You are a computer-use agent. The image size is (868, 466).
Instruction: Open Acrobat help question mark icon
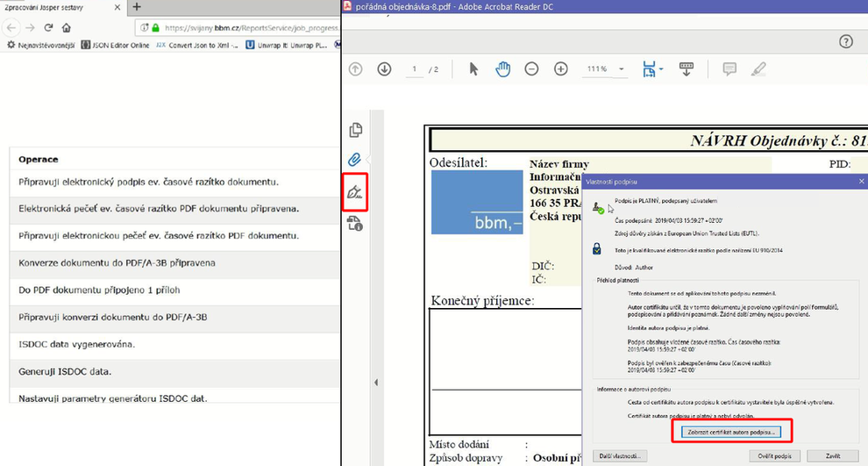point(846,41)
